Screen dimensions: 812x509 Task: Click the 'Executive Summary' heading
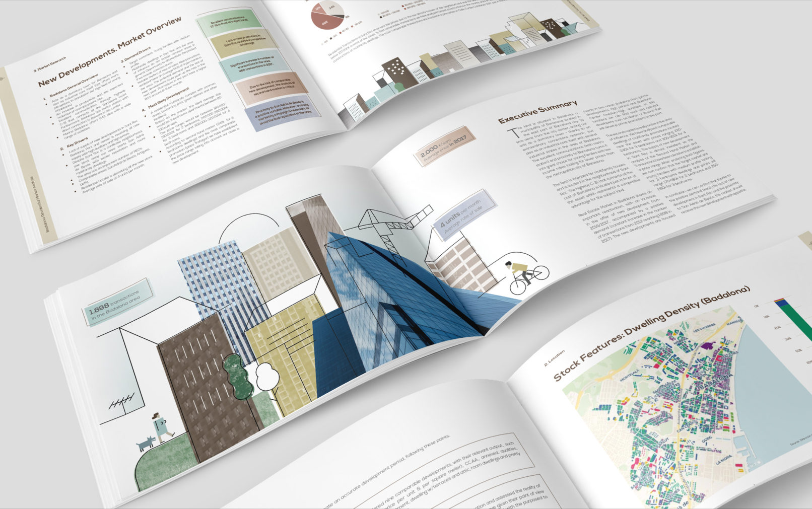[x=537, y=112]
